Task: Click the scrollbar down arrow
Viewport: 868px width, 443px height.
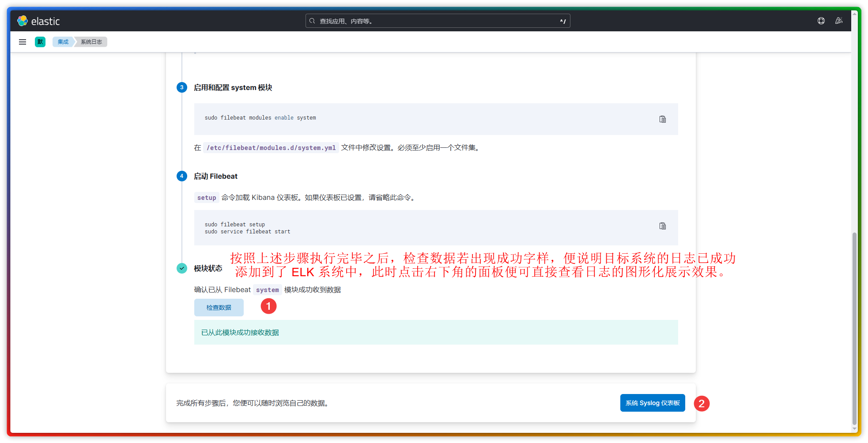Action: tap(854, 429)
